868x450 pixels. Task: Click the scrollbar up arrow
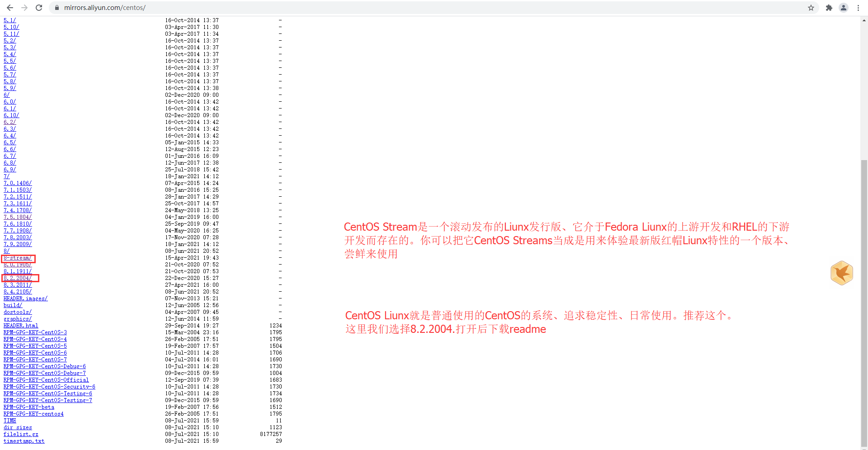pyautogui.click(x=864, y=20)
